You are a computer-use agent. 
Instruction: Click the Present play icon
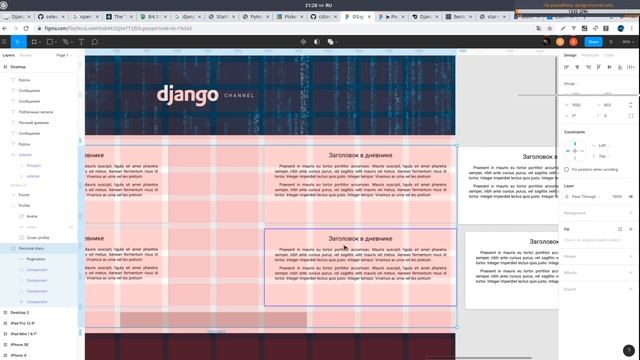tap(611, 42)
